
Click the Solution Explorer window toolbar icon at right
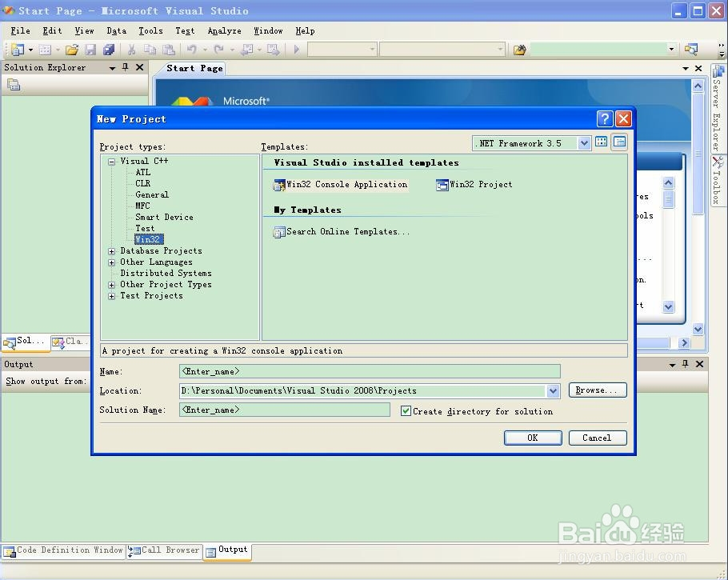coord(691,50)
